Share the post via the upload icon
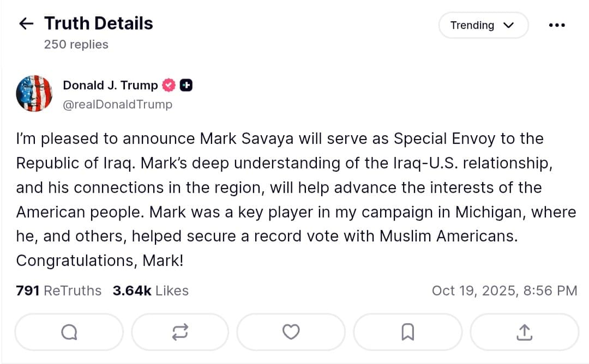 (x=524, y=331)
